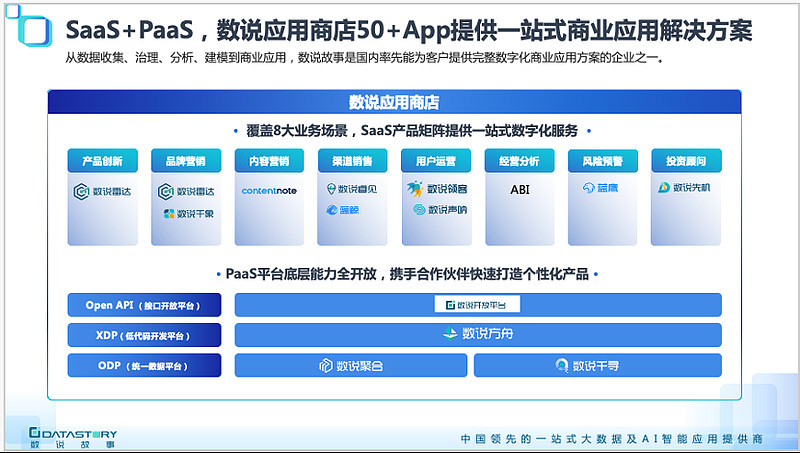Click the 数说应用商店 banner title
Image resolution: width=800 pixels, height=453 pixels.
[394, 102]
